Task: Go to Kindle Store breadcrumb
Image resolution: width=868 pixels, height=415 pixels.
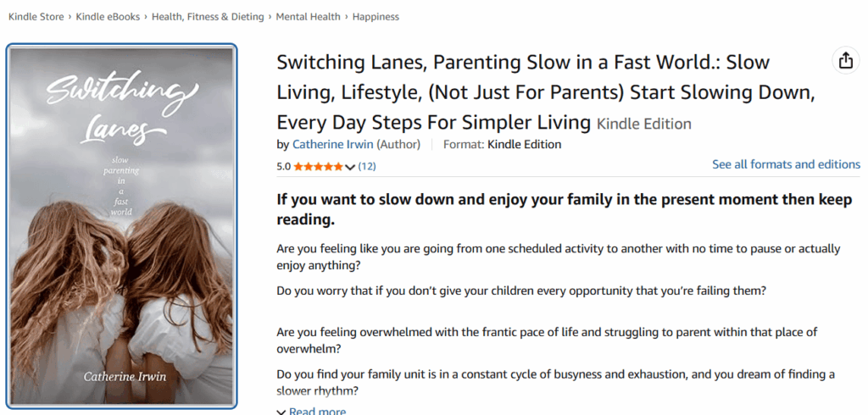Action: click(x=36, y=17)
